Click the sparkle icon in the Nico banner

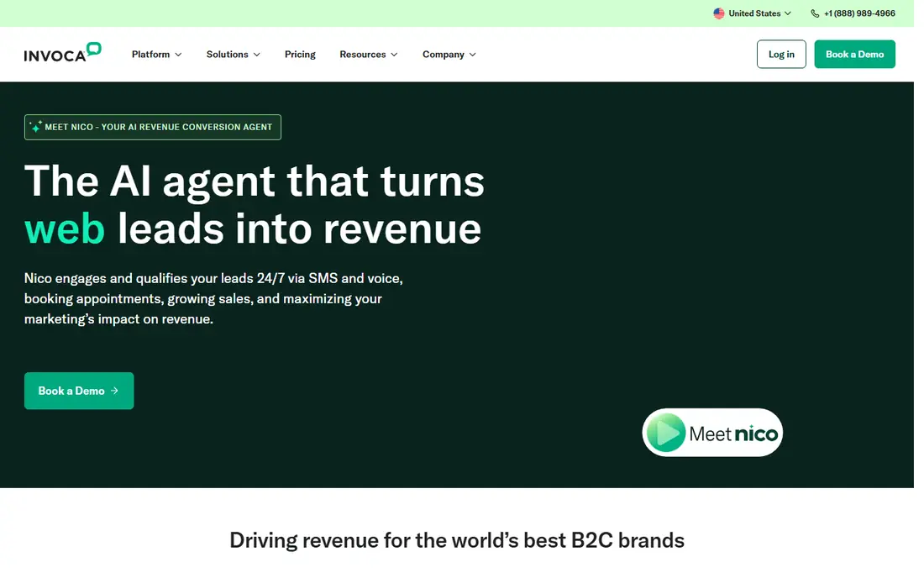[x=36, y=127]
